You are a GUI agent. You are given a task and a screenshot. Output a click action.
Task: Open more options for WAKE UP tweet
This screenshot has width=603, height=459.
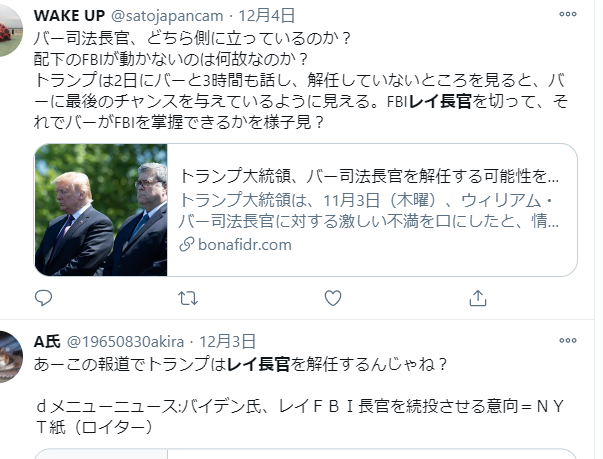[568, 14]
